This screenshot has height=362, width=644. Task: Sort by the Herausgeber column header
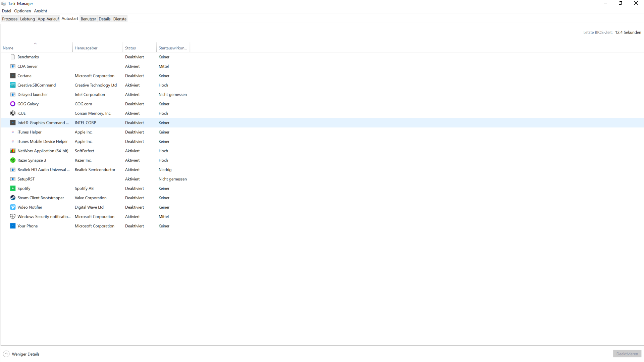(x=98, y=48)
